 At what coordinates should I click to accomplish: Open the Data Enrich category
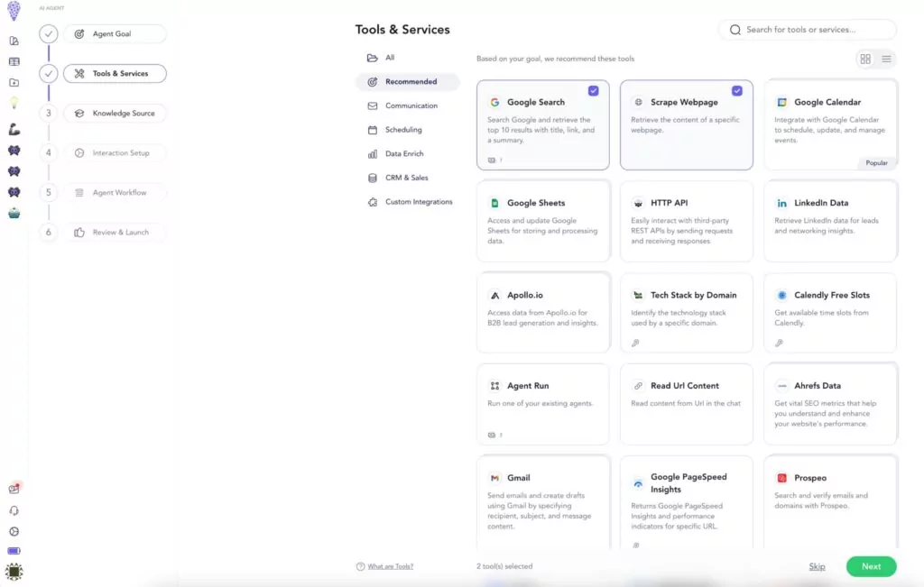(407, 154)
